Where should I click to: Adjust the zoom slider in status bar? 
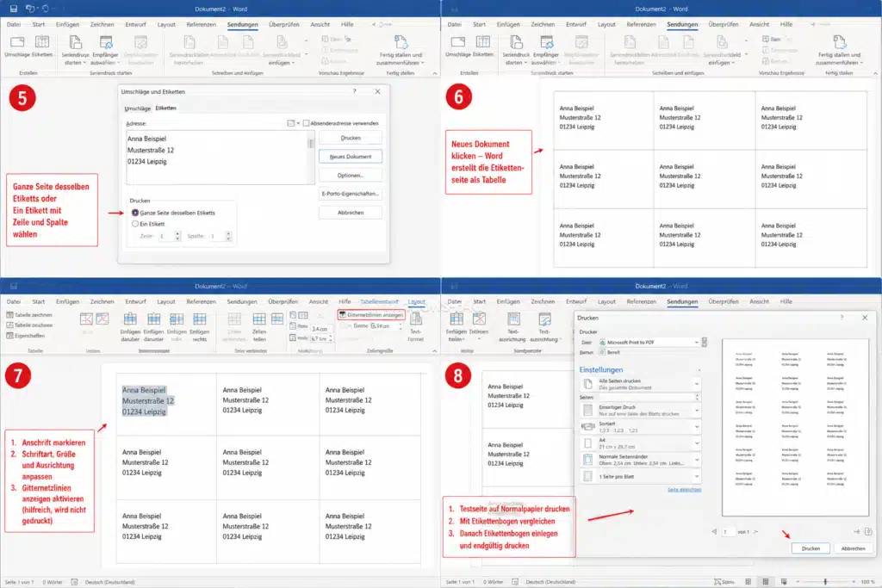[x=825, y=582]
